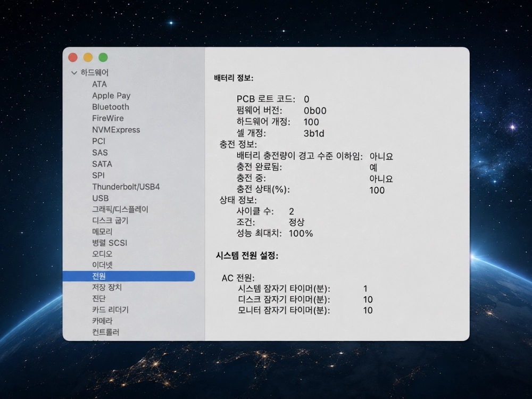Click the 하드웨어 section header label
The height and width of the screenshot is (399, 532).
(94, 72)
